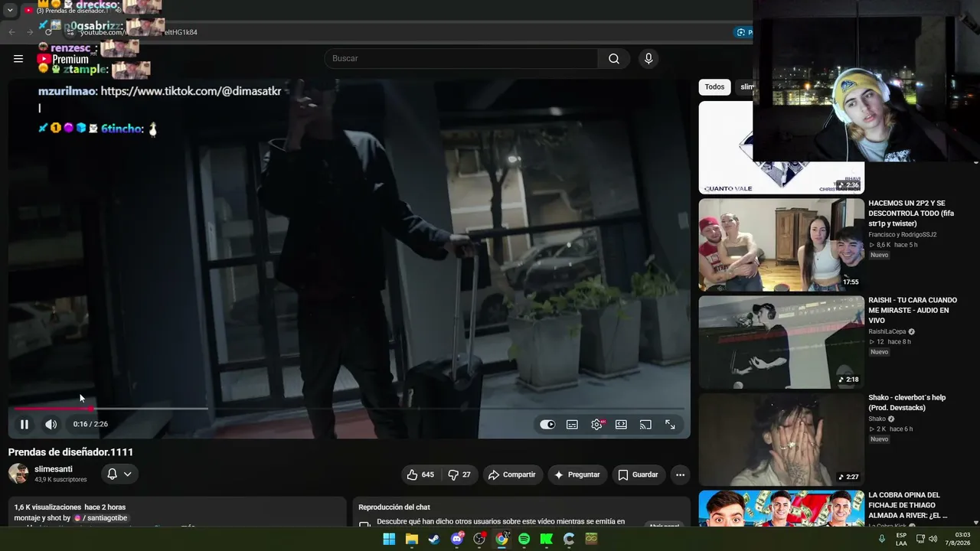Visit the RaishiLaCepa channel
Screen dimensions: 980x551
[x=887, y=332]
